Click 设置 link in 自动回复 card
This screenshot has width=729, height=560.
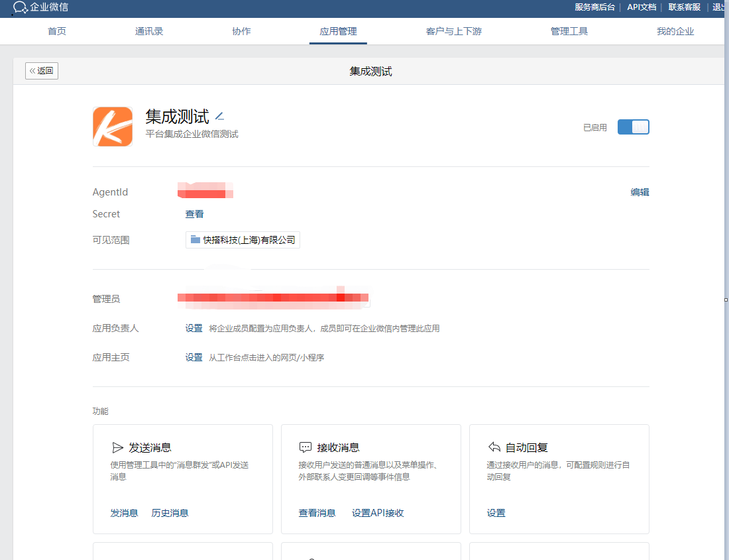[x=496, y=513]
